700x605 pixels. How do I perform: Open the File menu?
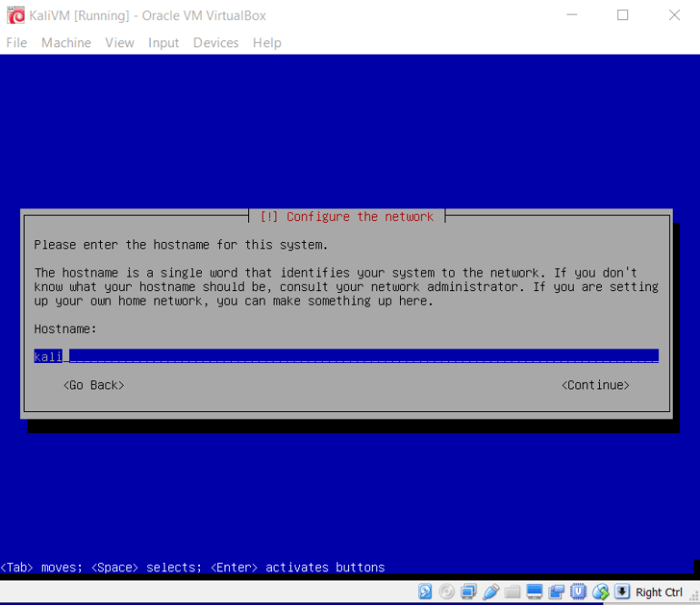[16, 43]
